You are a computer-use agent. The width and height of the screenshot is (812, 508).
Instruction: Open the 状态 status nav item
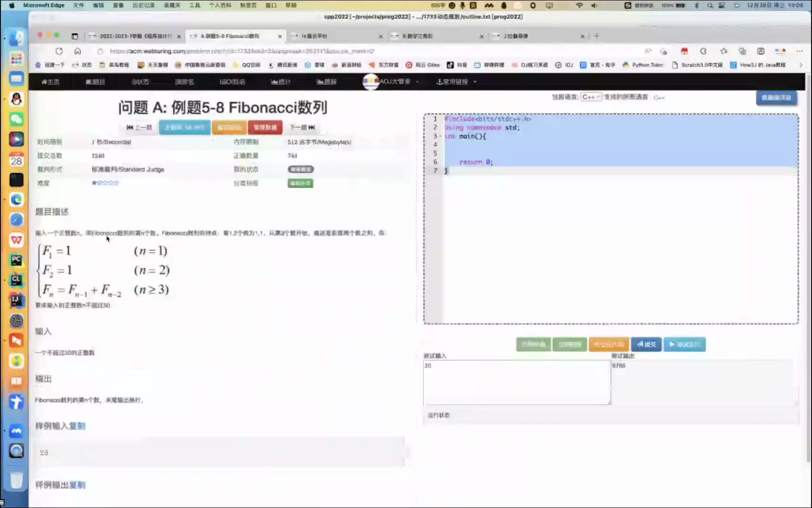(140, 82)
